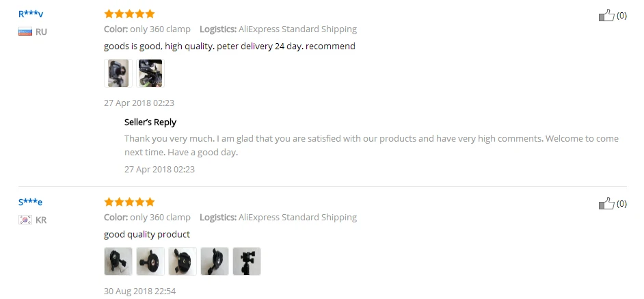
Task: Open third photo in S***e's review
Action: tap(183, 261)
